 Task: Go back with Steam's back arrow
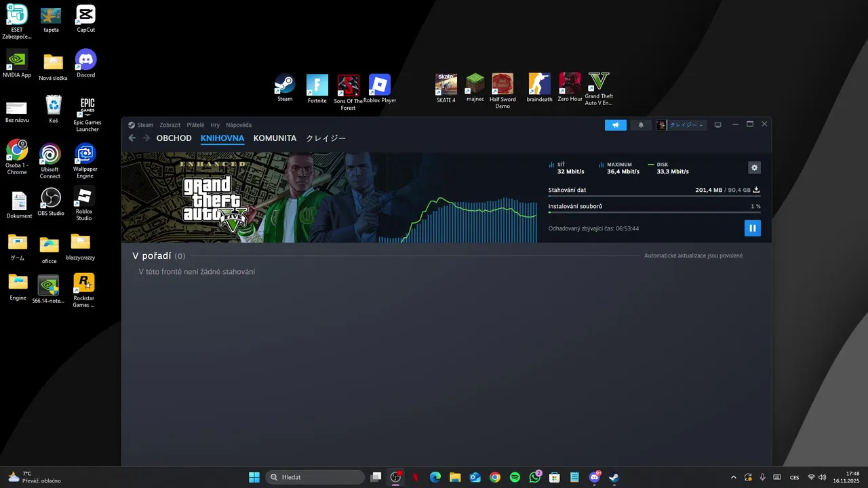pyautogui.click(x=132, y=138)
